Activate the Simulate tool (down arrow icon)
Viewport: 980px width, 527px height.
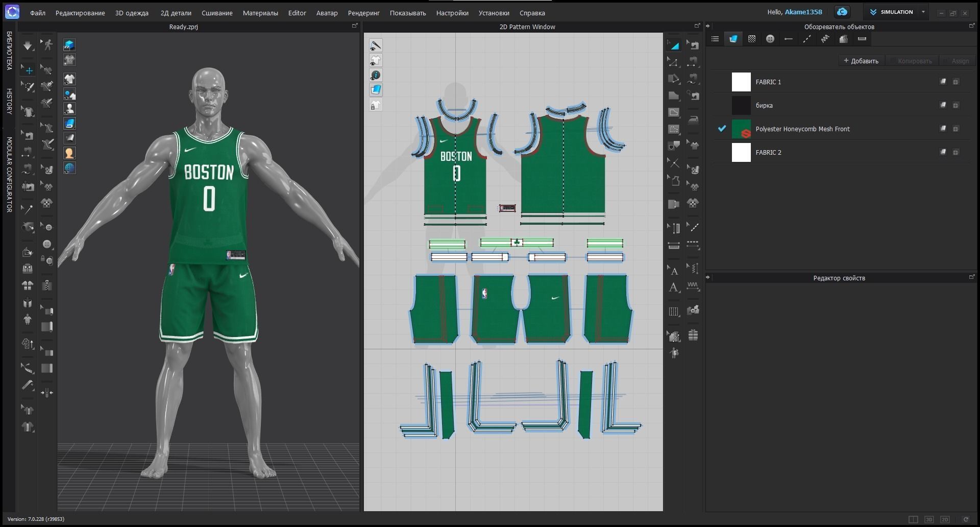point(28,45)
